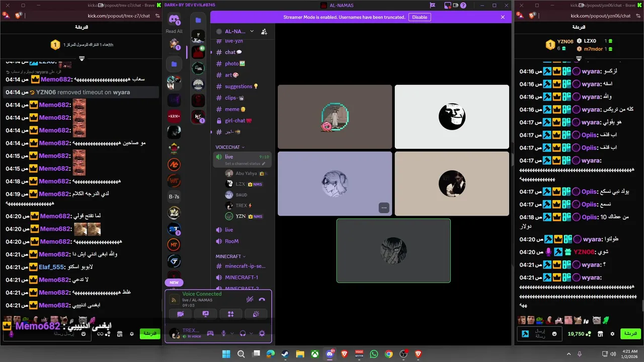
Task: Mute the microphone in Discord user panel
Action: pyautogui.click(x=224, y=333)
